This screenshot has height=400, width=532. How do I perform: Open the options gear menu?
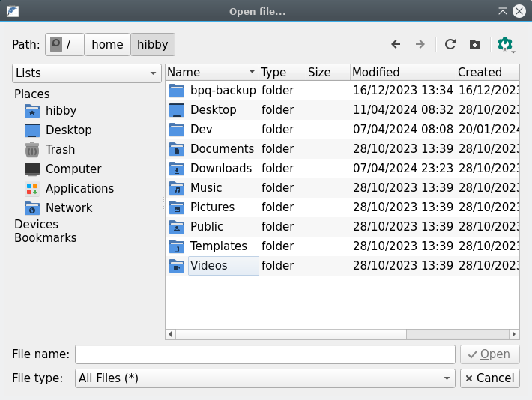tap(506, 44)
